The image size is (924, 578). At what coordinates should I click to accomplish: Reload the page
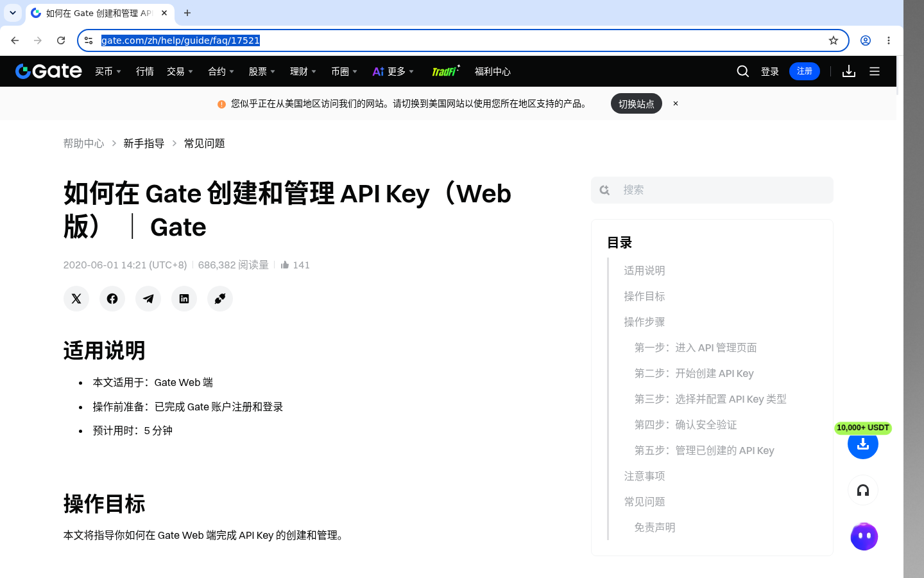point(61,40)
